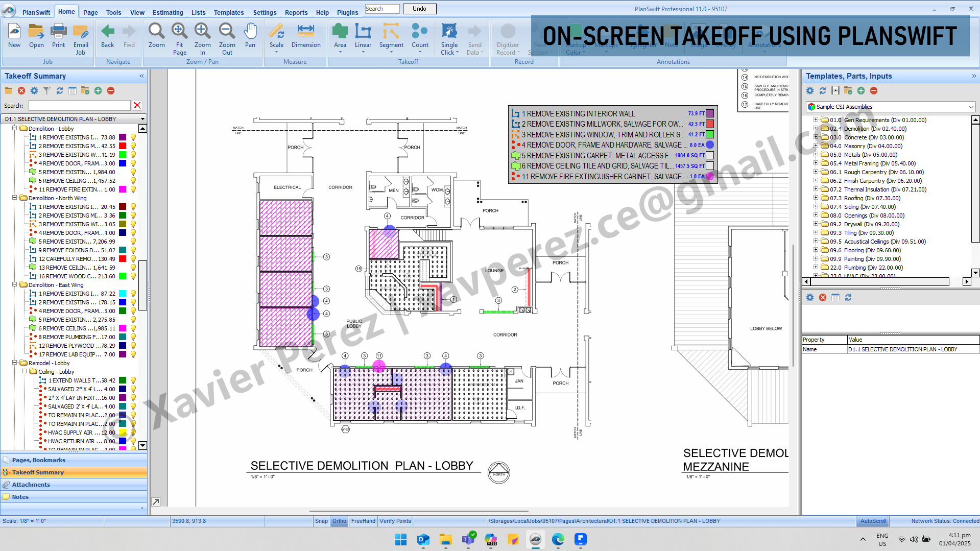980x551 pixels.
Task: Toggle visibility bulb for 11 REMOVE FIRE EXTIN... 1.00
Action: [x=133, y=189]
